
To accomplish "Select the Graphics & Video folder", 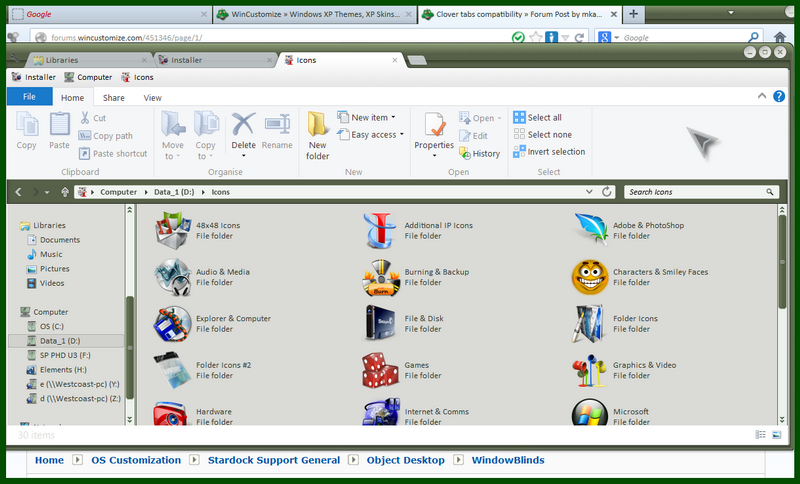I will (x=624, y=370).
